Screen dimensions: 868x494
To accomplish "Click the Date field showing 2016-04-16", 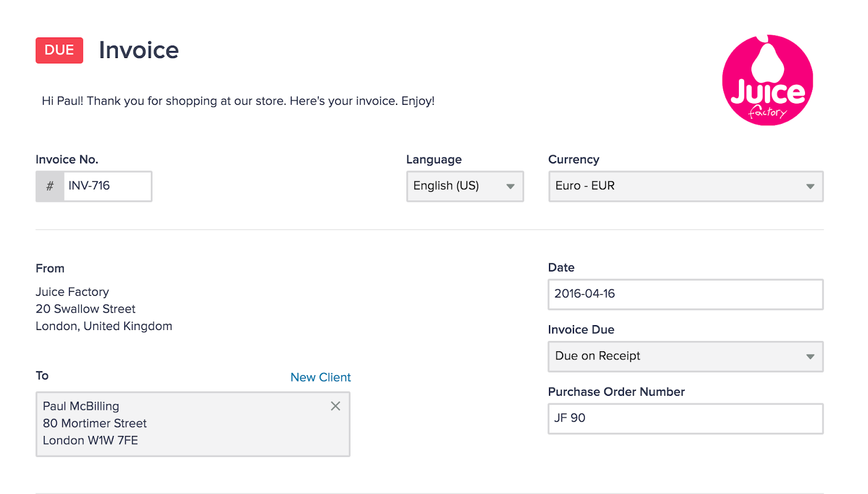I will 685,294.
